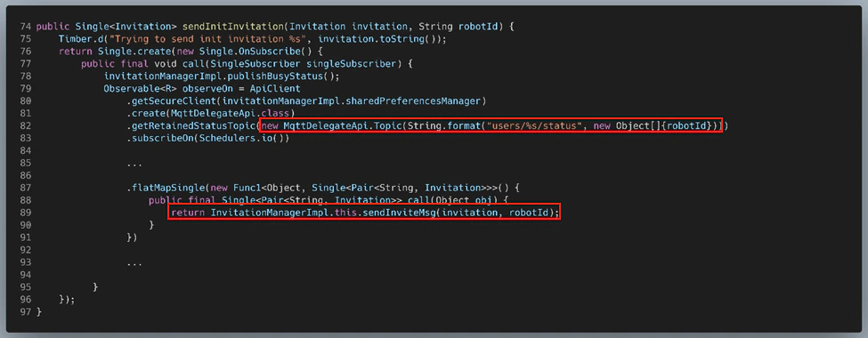The image size is (868, 338).
Task: Click line number 77 in the gutter
Action: pyautogui.click(x=26, y=64)
